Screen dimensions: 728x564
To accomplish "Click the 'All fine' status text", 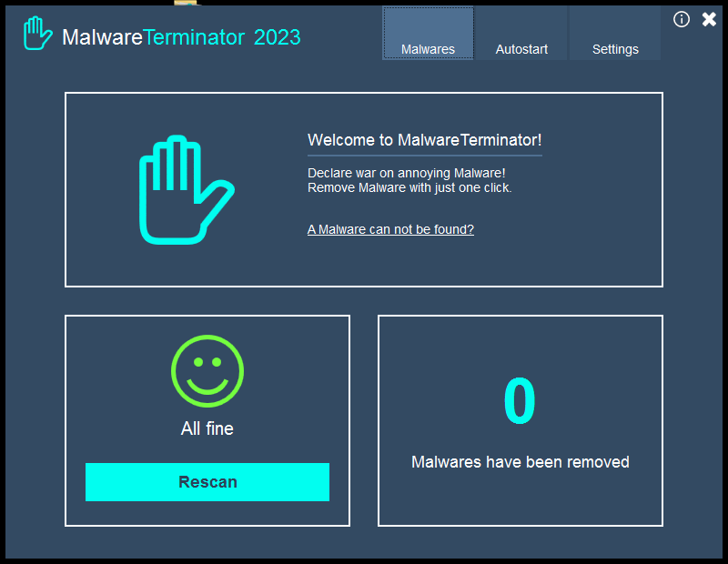I will click(207, 428).
